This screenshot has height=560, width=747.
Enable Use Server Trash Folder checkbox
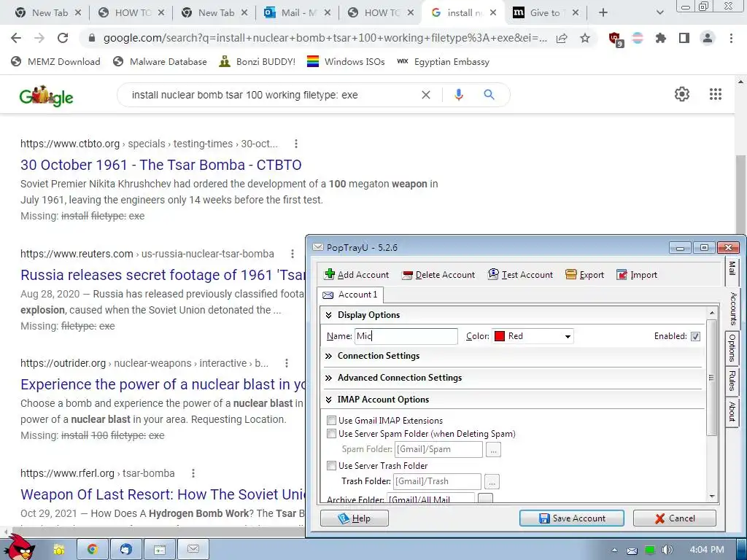coord(332,466)
